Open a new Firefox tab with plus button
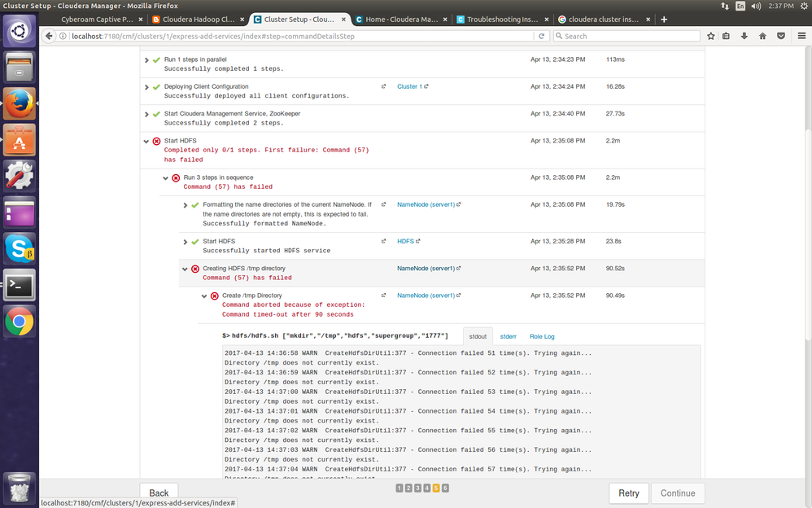 coord(664,19)
